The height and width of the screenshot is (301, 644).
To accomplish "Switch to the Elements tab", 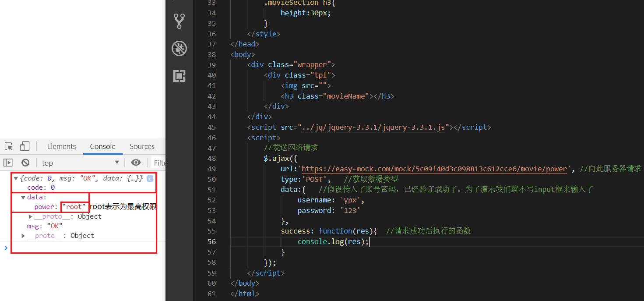I will pyautogui.click(x=61, y=146).
